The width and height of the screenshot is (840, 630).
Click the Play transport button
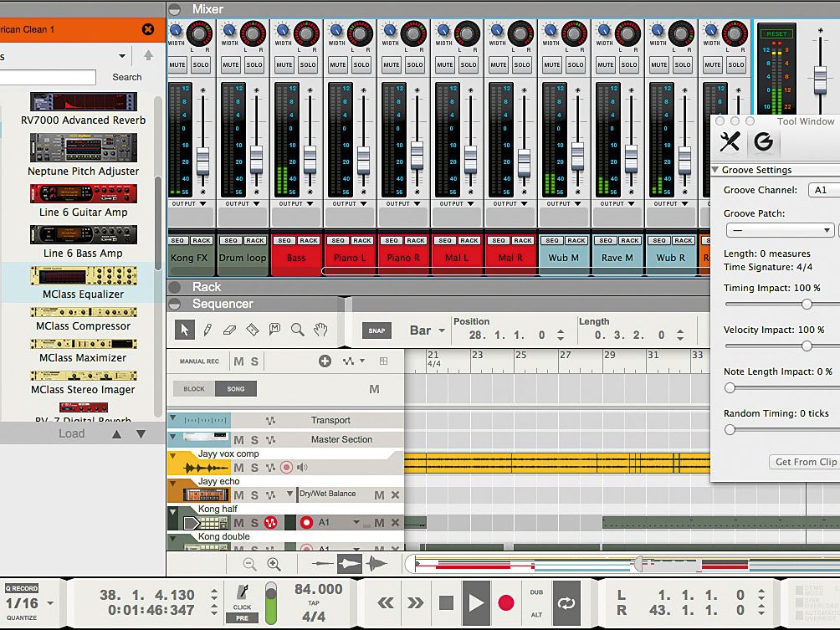click(x=476, y=603)
